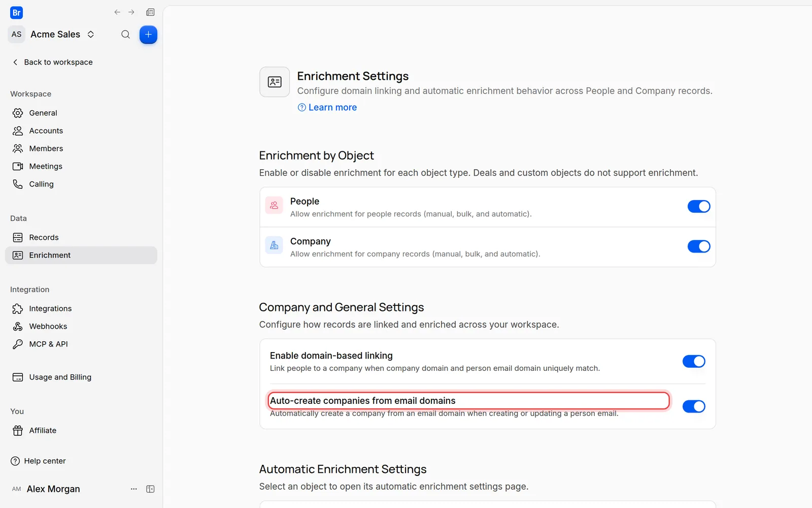Open Integrations settings
The height and width of the screenshot is (508, 812).
[x=81, y=308]
